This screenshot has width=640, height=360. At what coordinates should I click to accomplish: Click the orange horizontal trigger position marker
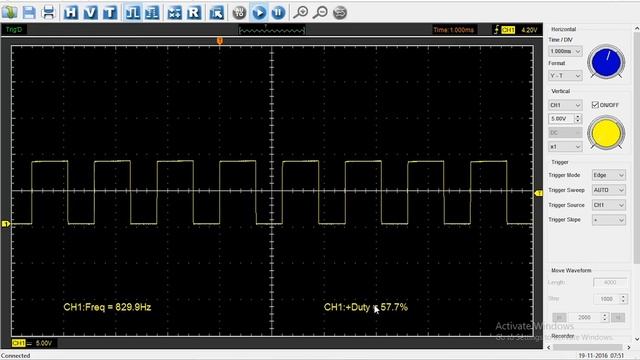point(220,41)
